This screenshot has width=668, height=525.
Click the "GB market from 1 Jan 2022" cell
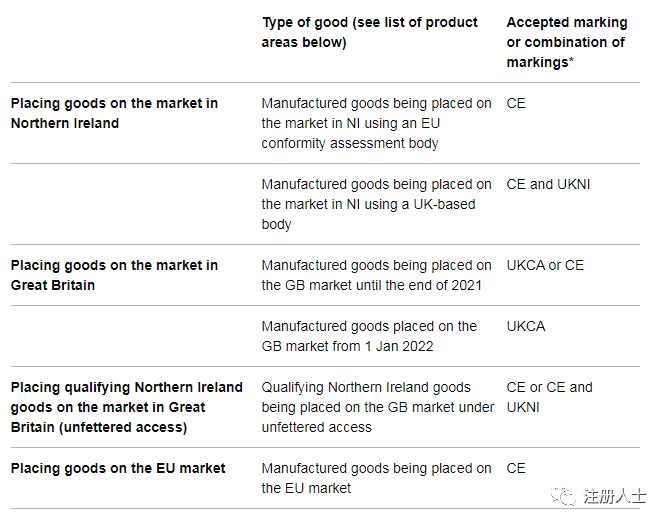369,336
